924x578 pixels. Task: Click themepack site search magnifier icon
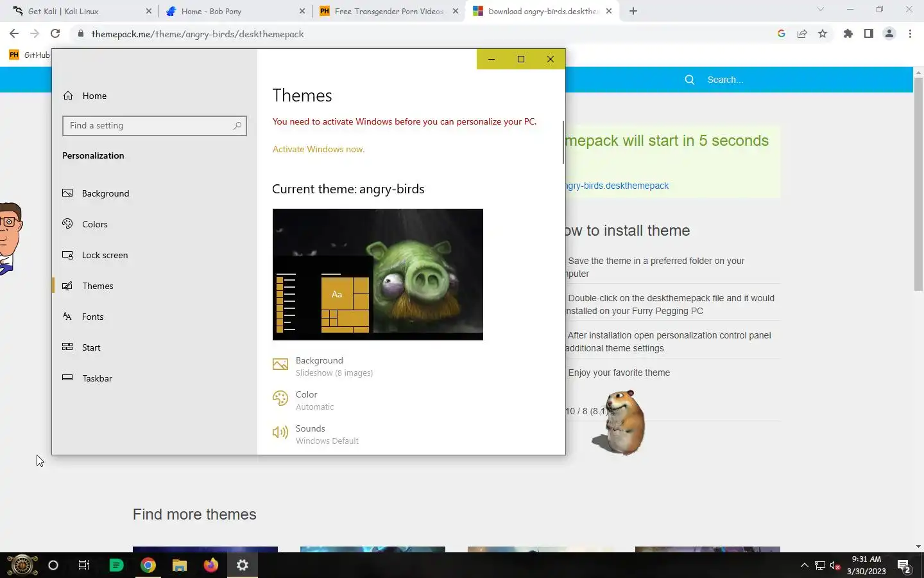[690, 80]
